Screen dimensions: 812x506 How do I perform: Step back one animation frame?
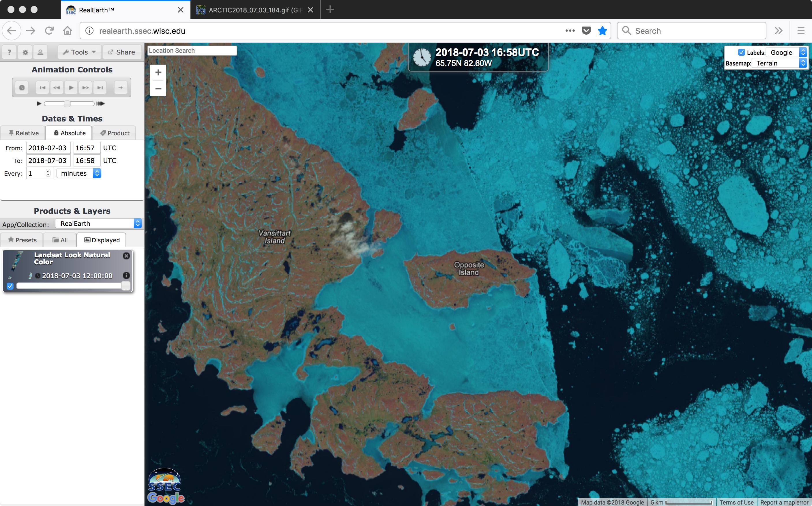[x=57, y=87]
